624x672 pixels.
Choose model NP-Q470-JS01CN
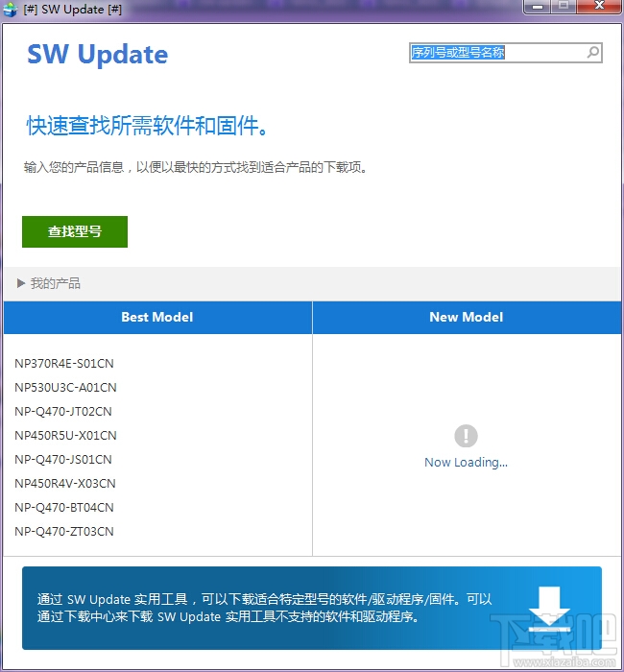coord(63,460)
